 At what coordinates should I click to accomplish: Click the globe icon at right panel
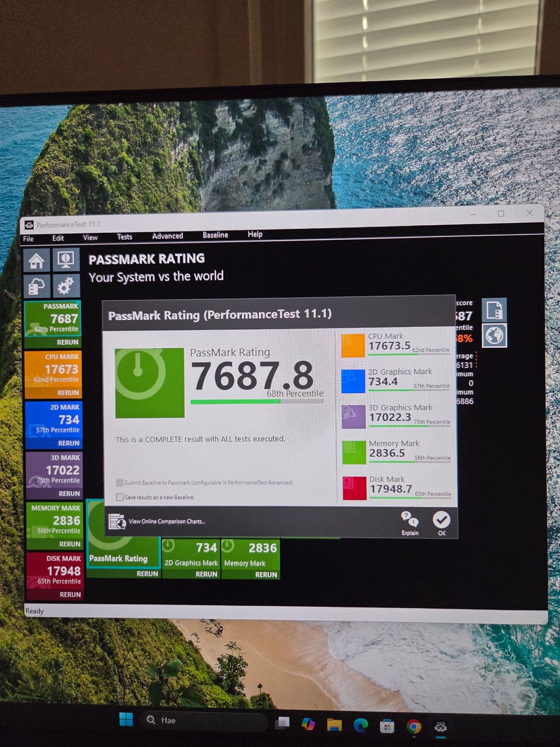495,336
